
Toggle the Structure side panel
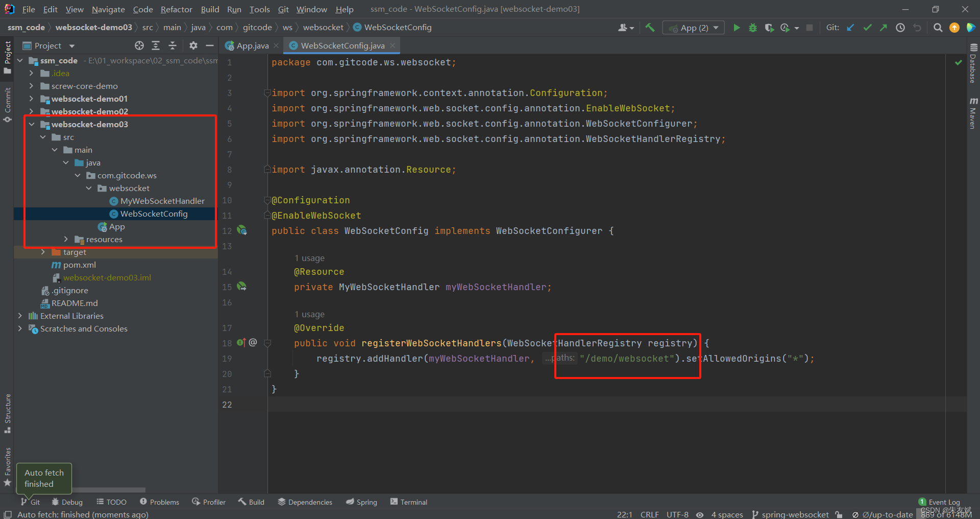[7, 413]
